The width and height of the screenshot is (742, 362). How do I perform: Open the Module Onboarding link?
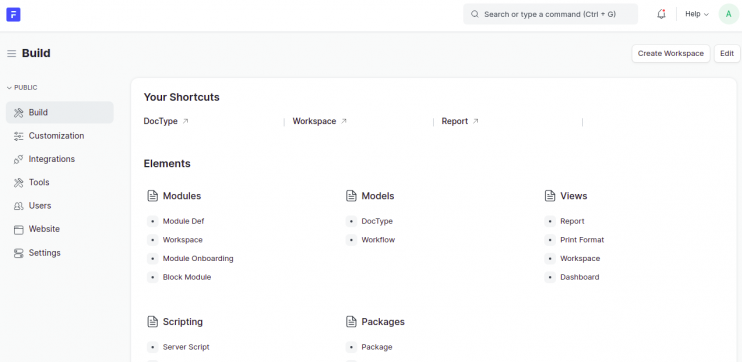coord(198,259)
